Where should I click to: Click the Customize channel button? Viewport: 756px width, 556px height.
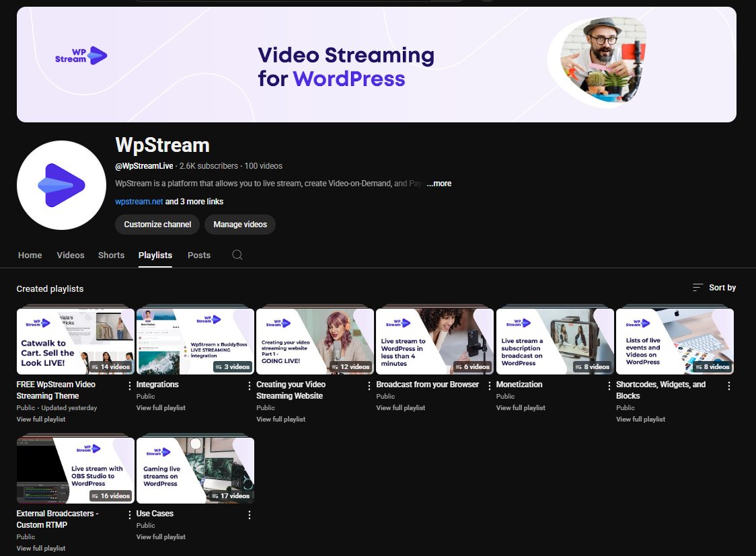tap(157, 225)
